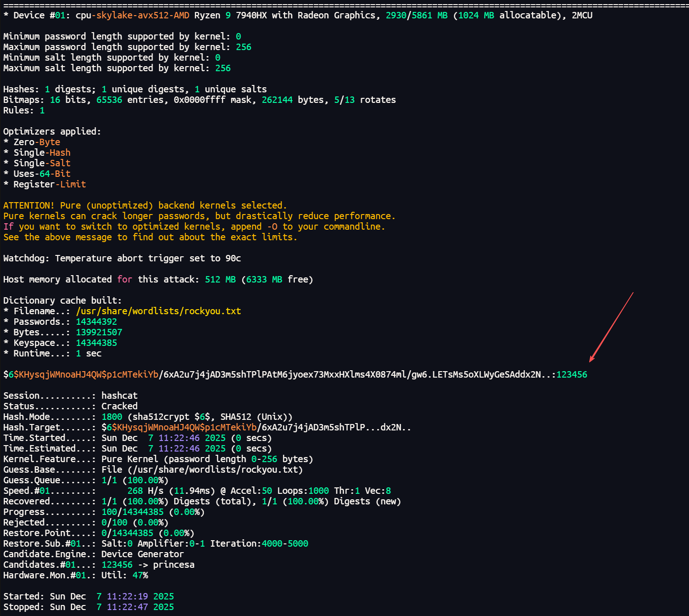Click the Started time 11:22:19 at bottom
Image resolution: width=689 pixels, height=616 pixels.
127,596
